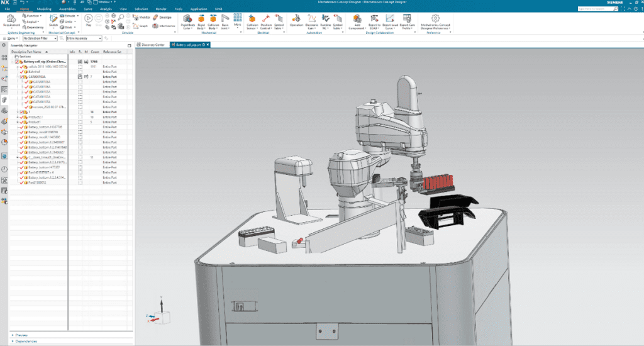This screenshot has width=644, height=346.
Task: Open the No Selection Filter dropdown
Action: (x=42, y=38)
